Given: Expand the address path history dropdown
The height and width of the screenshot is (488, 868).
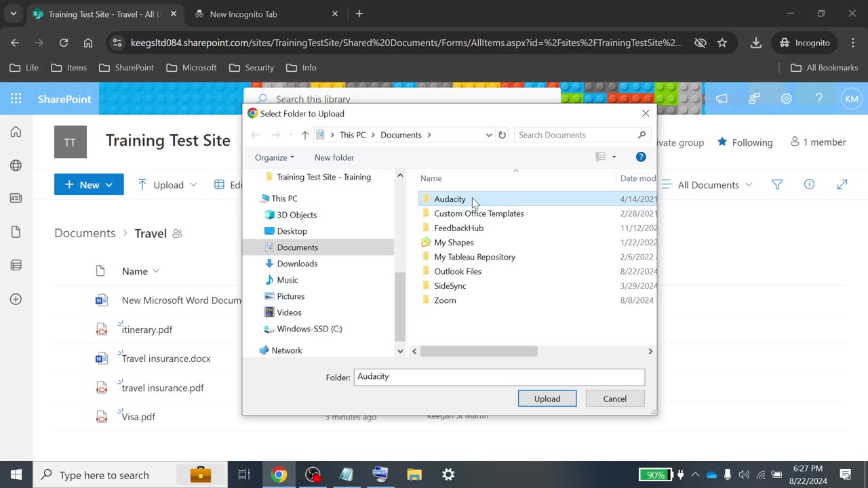Looking at the screenshot, I should click(489, 135).
